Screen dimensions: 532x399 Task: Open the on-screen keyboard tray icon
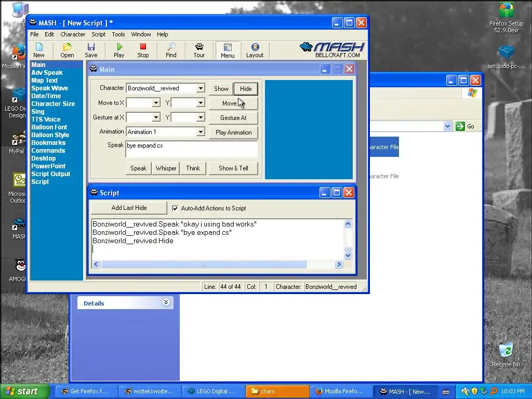pos(446,392)
